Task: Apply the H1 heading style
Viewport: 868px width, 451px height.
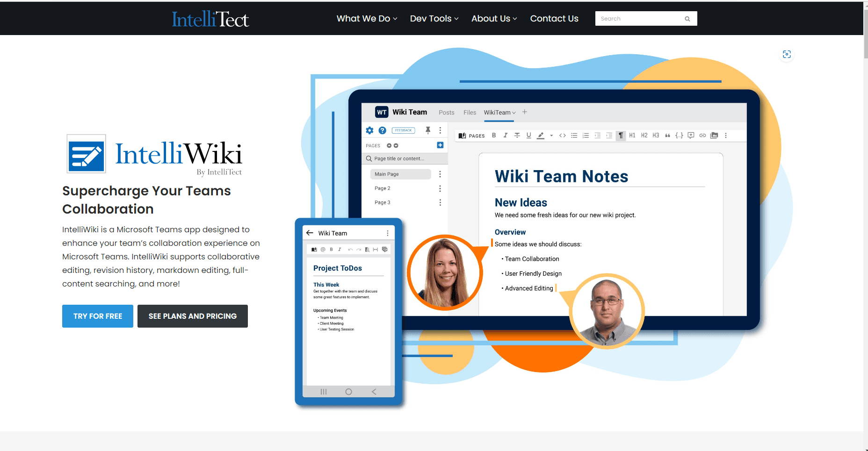Action: (x=632, y=136)
